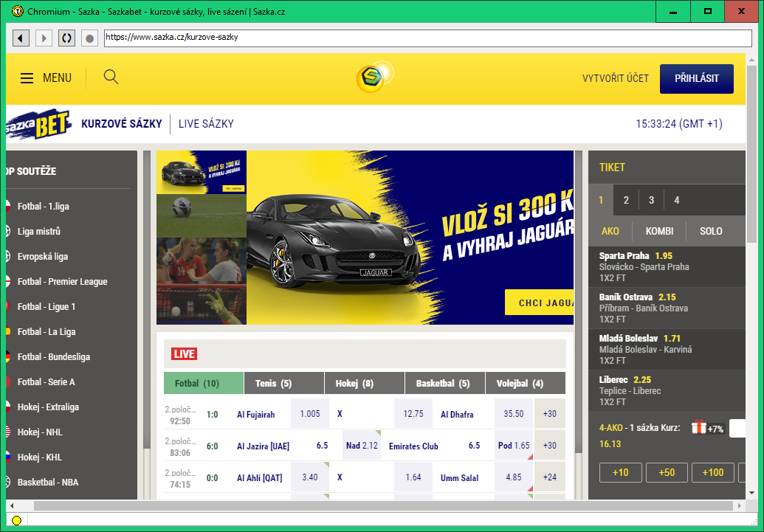The width and height of the screenshot is (764, 532).
Task: Expand +30 markets for Al Fujairah match
Action: (550, 414)
